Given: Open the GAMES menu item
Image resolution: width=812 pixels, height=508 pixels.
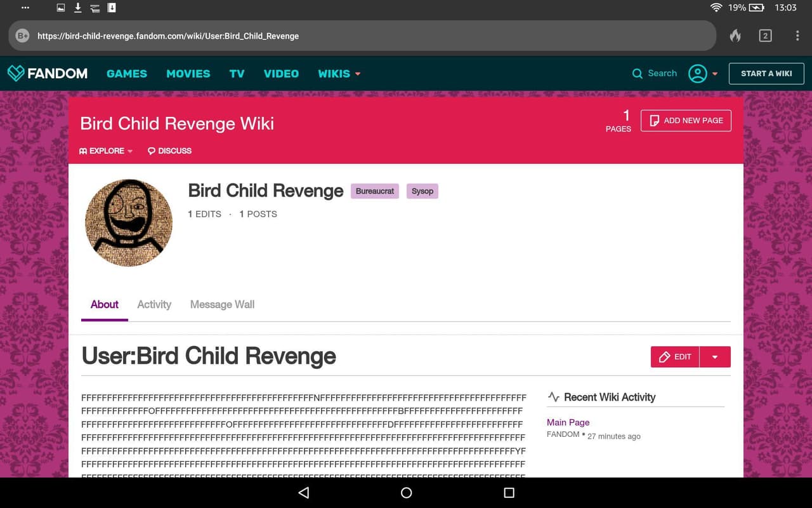Looking at the screenshot, I should point(127,74).
